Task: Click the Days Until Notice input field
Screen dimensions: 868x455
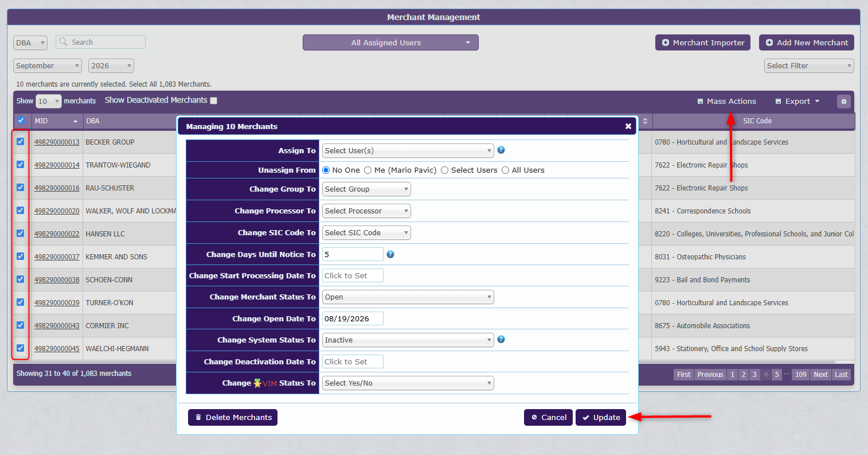Action: 353,254
